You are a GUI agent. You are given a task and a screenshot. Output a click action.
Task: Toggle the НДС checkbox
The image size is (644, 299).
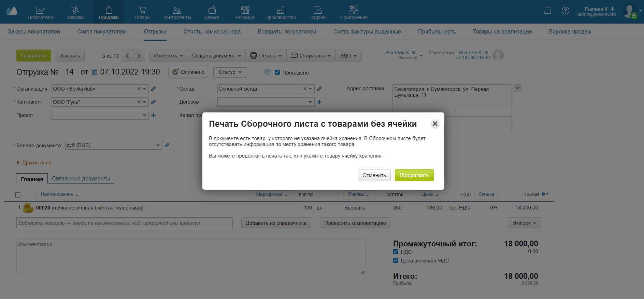pos(396,252)
